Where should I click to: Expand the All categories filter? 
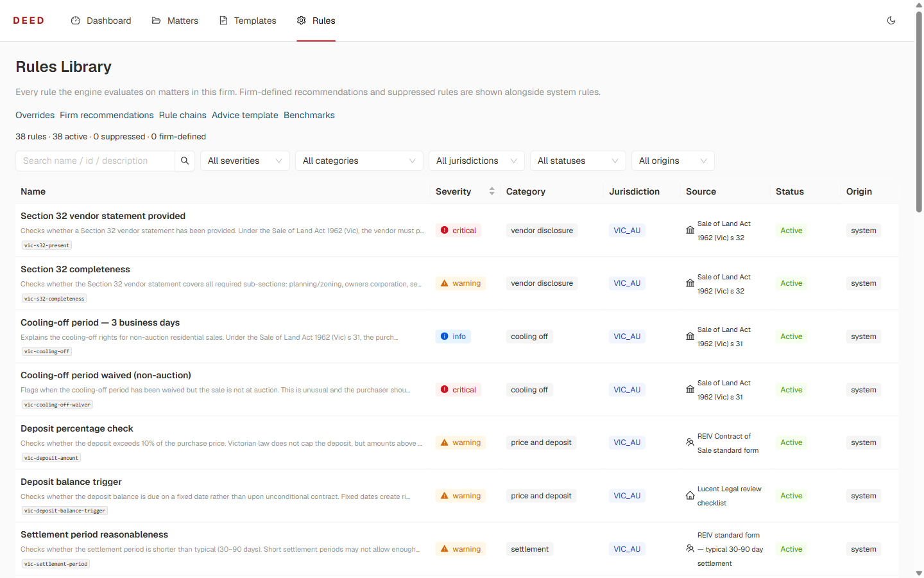[x=359, y=161]
